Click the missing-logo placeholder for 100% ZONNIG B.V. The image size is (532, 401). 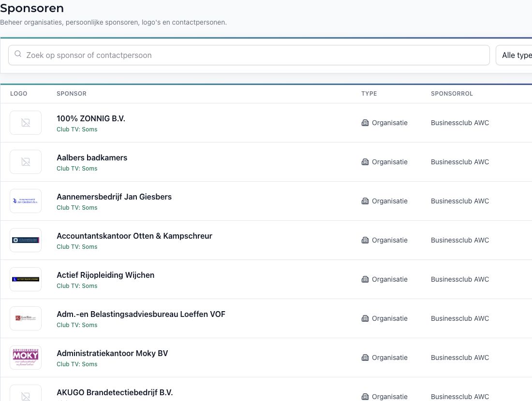[x=26, y=123]
